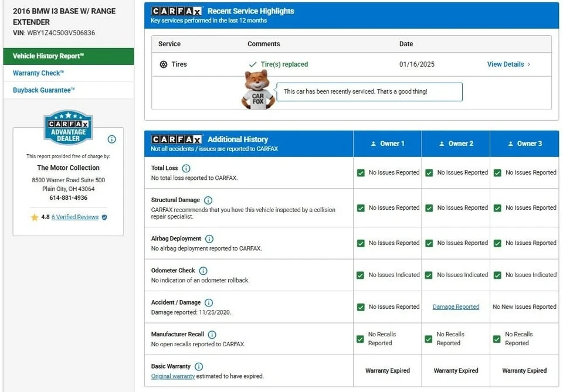Open info icon beside Airbag Deployment
The width and height of the screenshot is (563, 392).
(209, 239)
